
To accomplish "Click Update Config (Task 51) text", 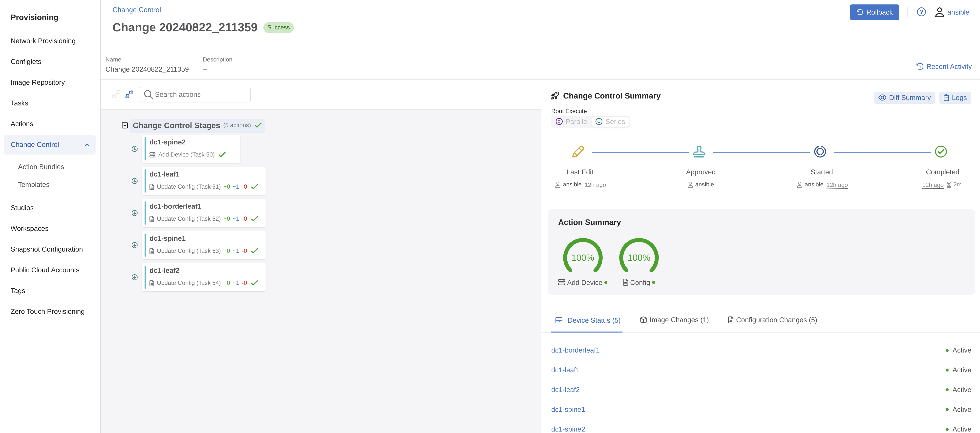I will [x=189, y=187].
